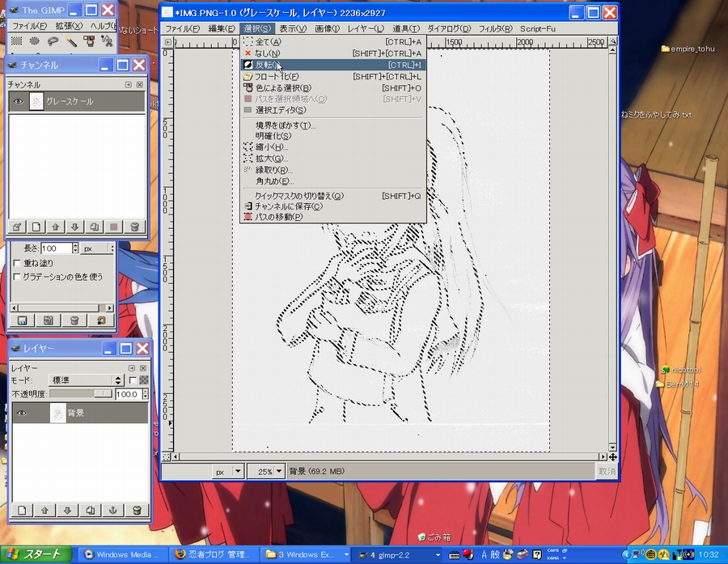Open the Layers dock tab menu arrow
Viewport: 728px width, 564px height.
(131, 368)
